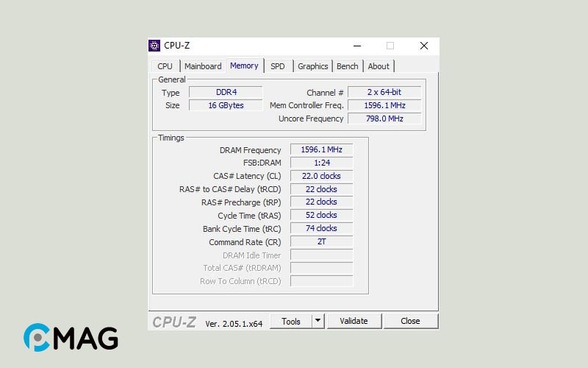Close CPU-Z with the title bar X

tap(424, 46)
